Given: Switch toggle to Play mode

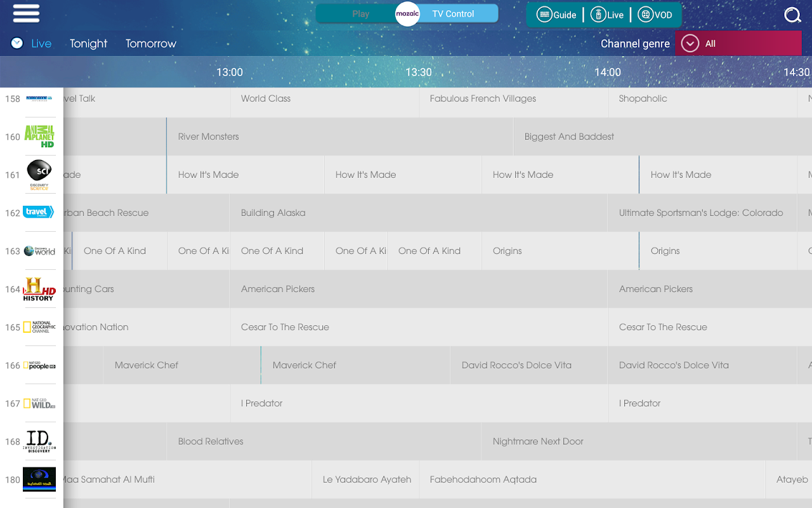Looking at the screenshot, I should tap(360, 14).
